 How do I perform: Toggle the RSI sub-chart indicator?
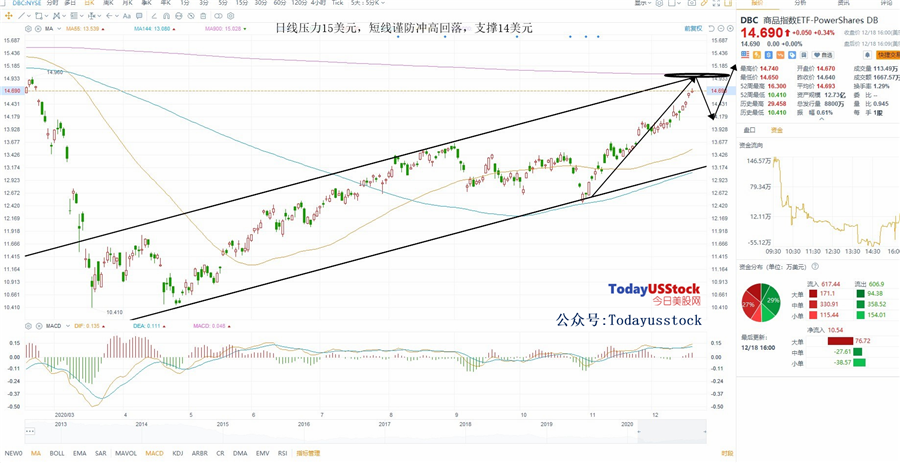point(282,453)
